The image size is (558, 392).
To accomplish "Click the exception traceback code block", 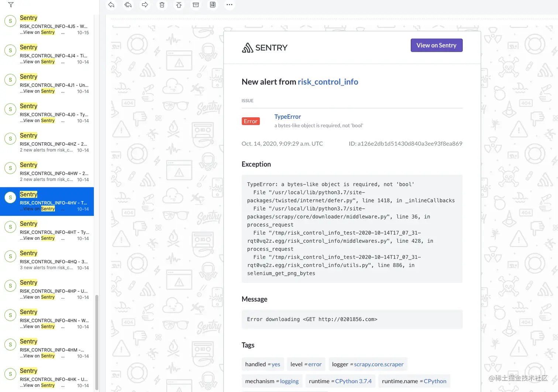I will [x=352, y=229].
